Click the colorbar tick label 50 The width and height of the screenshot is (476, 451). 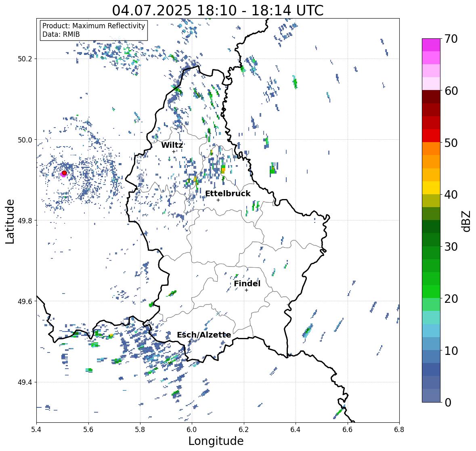click(451, 143)
